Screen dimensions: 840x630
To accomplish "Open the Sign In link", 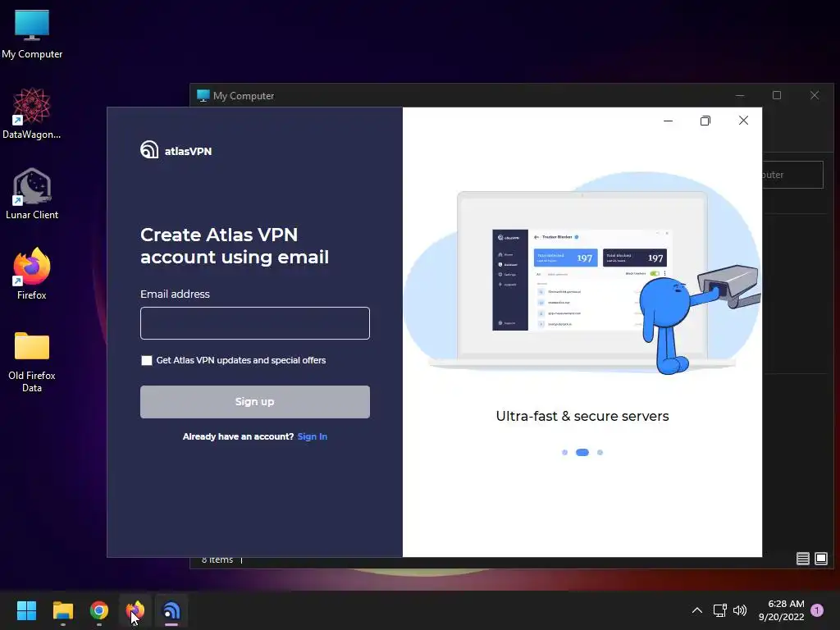I will [x=313, y=436].
